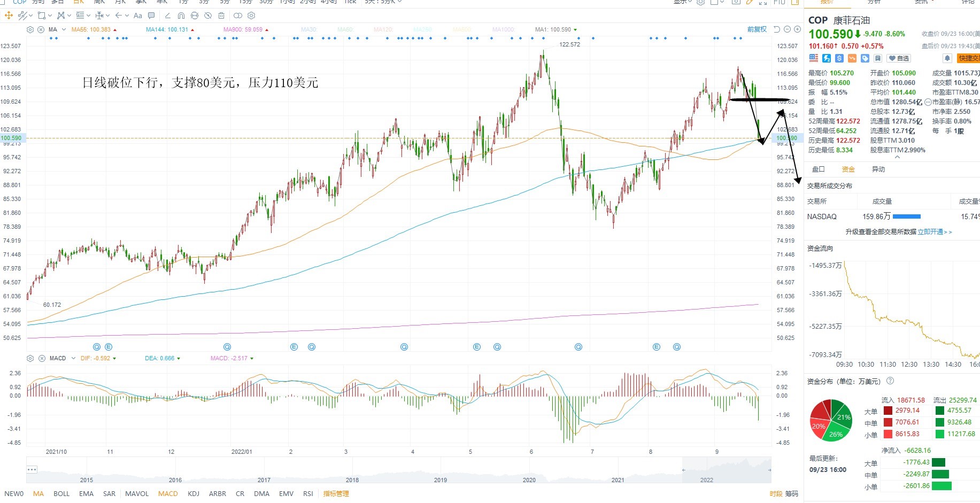The height and width of the screenshot is (503, 980).
Task: Zoom in chart with plus circle icon
Action: pyautogui.click(x=797, y=29)
